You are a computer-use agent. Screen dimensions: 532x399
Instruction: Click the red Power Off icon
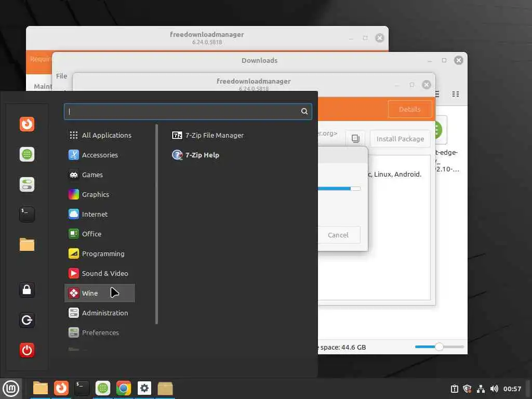[x=27, y=350]
